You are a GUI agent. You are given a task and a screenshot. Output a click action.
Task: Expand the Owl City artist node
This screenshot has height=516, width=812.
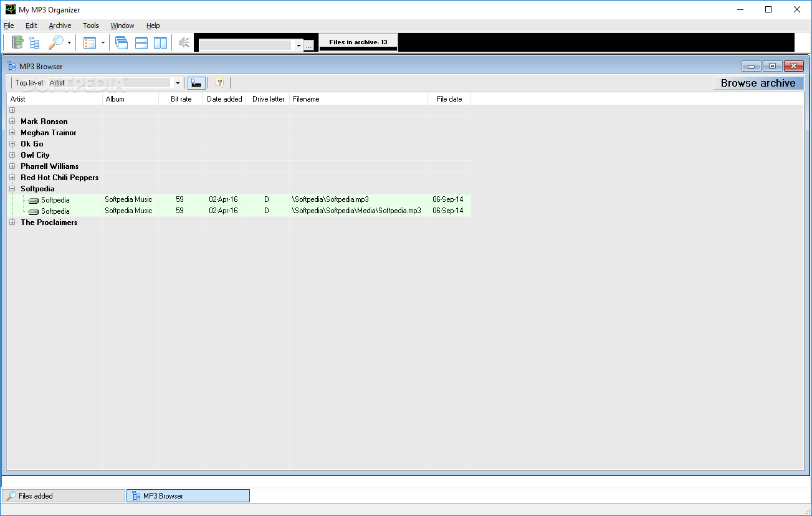[12, 155]
